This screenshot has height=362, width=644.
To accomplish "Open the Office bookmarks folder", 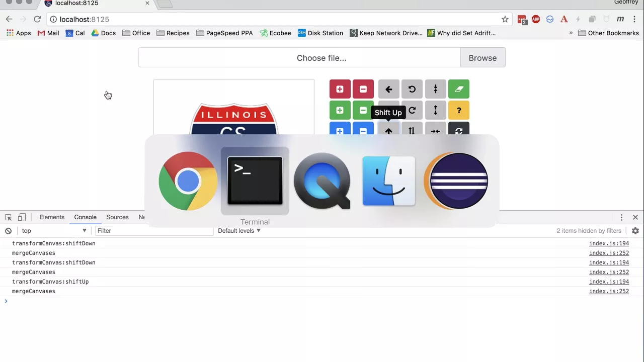I will coord(136,33).
